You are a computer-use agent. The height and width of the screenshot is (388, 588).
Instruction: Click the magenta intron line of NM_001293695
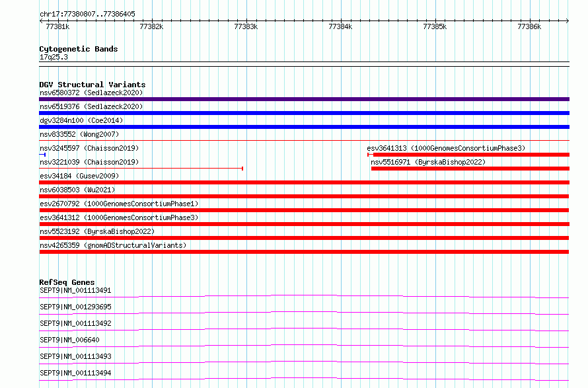[304, 313]
